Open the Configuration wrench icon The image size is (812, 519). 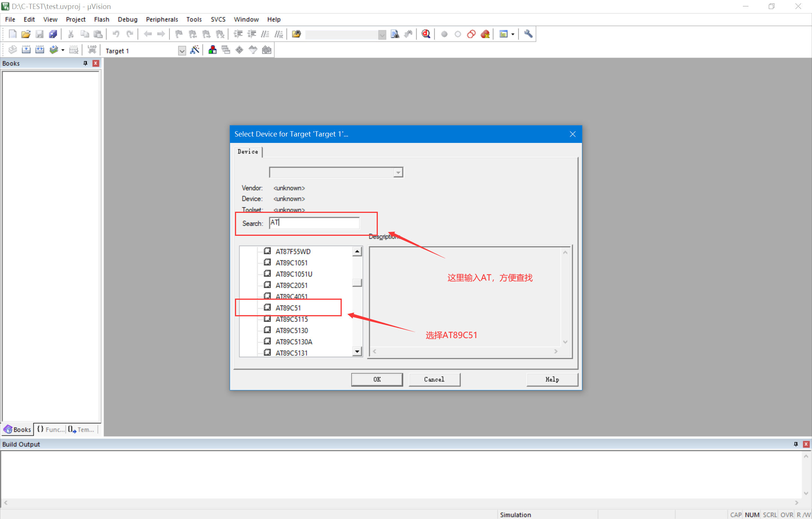528,34
